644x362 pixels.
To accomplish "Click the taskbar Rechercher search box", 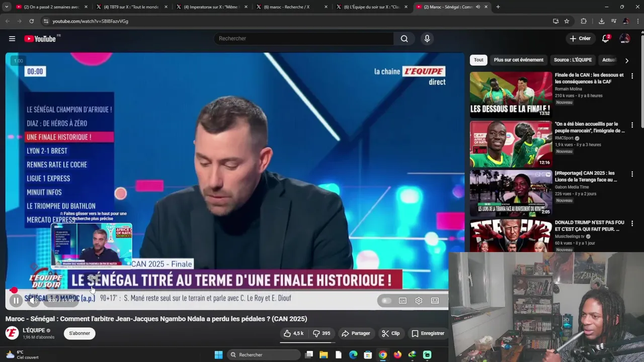I will click(x=263, y=355).
